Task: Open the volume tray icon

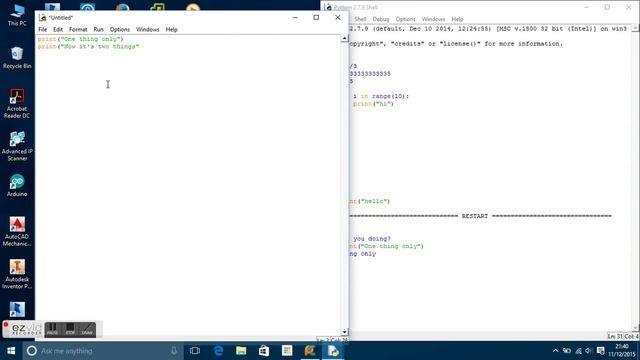Action: 589,351
